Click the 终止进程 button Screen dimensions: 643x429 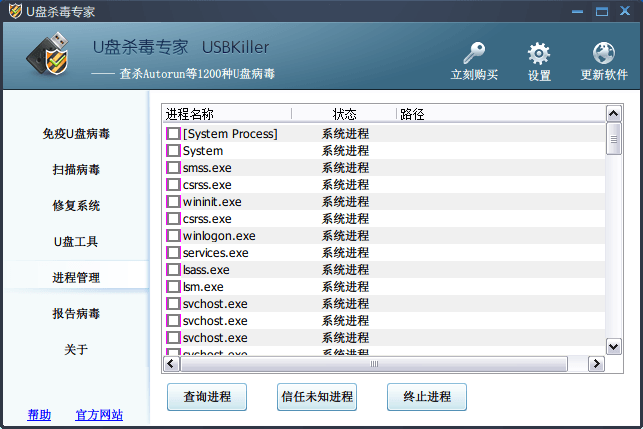pyautogui.click(x=427, y=397)
